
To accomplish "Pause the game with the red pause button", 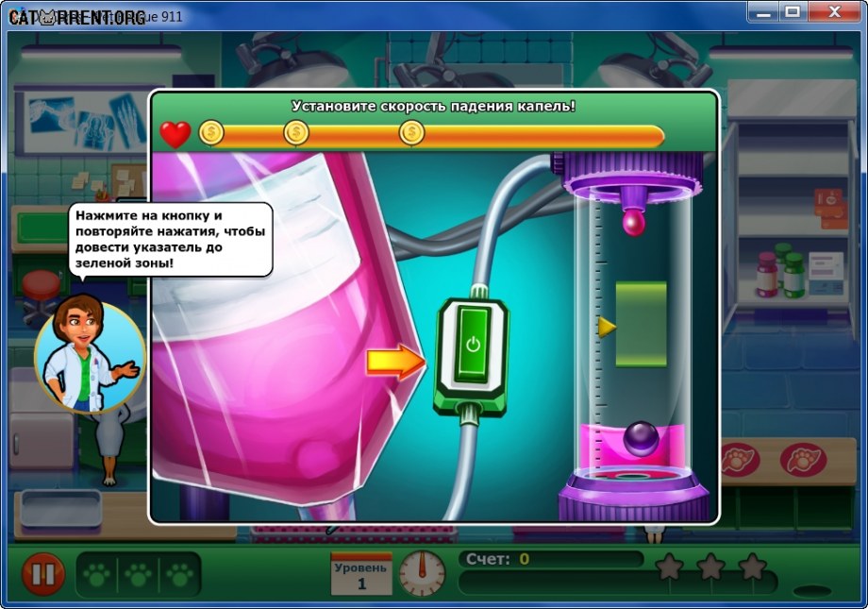I will coord(43,573).
